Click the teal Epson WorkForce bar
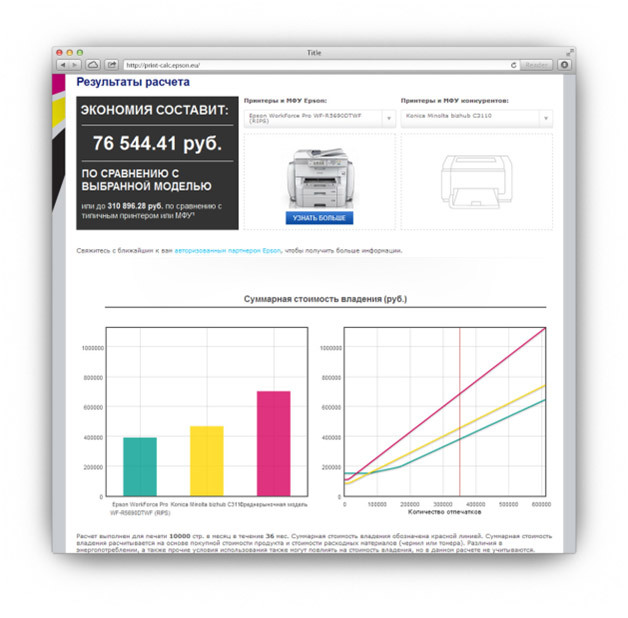This screenshot has width=628, height=618. tap(140, 467)
